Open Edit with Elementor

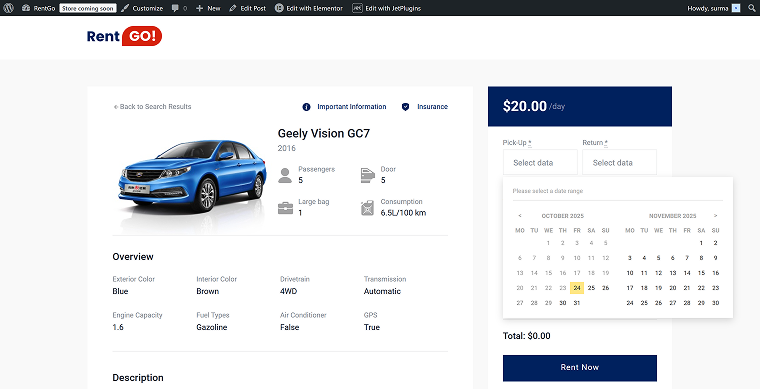pos(309,8)
